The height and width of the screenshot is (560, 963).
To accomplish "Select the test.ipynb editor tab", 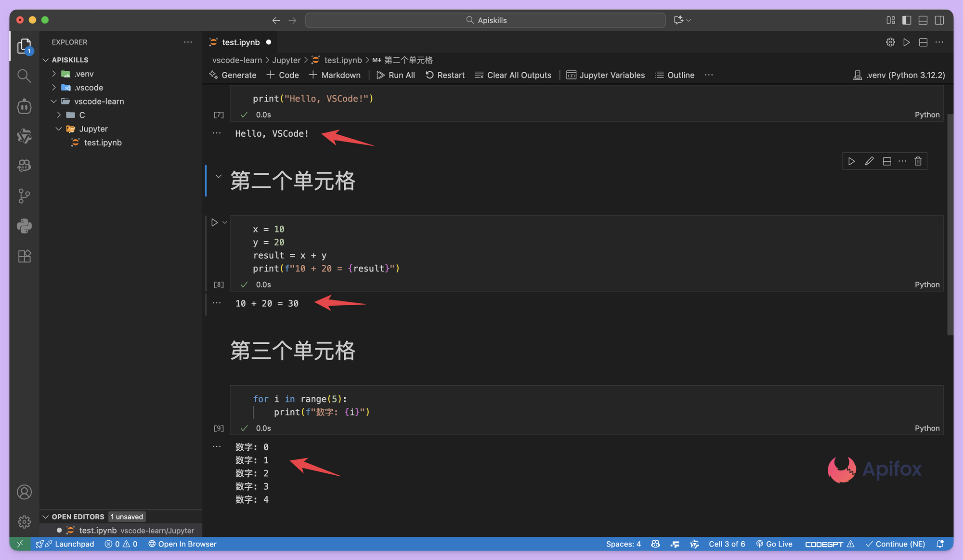I will click(240, 42).
